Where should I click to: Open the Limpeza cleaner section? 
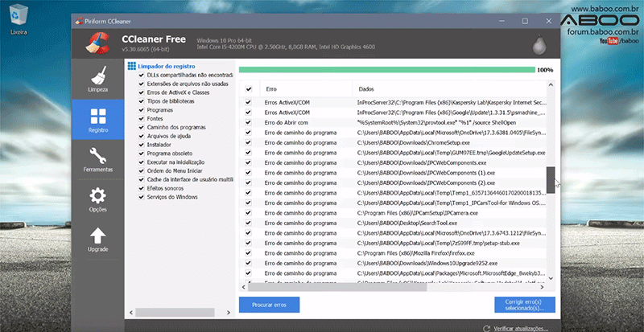(x=97, y=80)
